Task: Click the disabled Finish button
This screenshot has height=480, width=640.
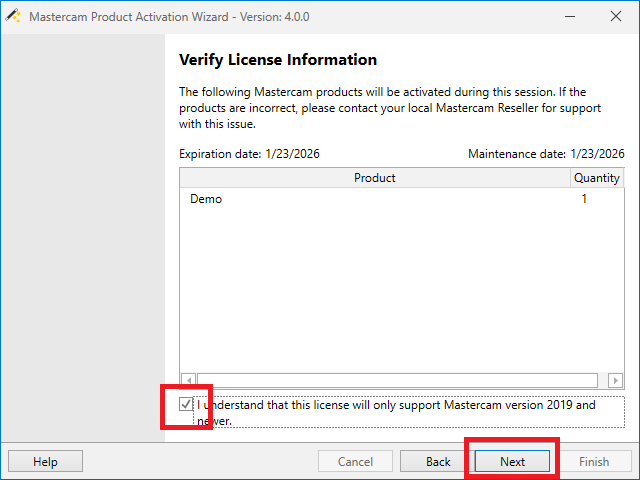Action: coord(594,461)
